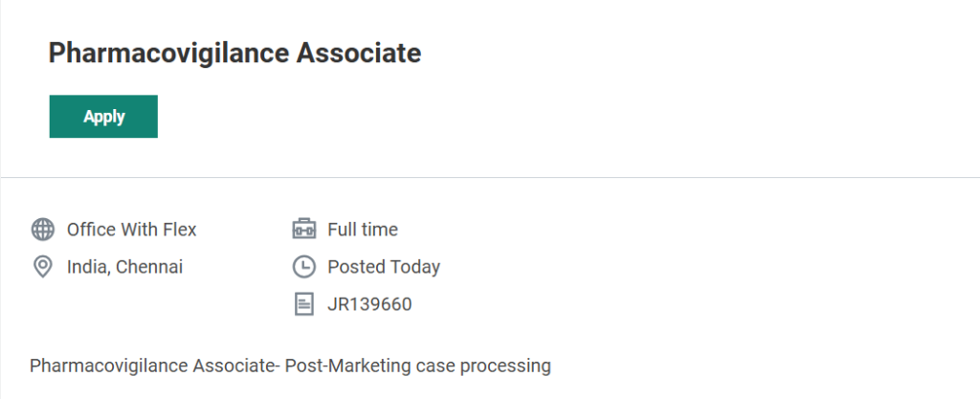Image resolution: width=980 pixels, height=399 pixels.
Task: Click the Pharmacovigilance Associate job title heading
Action: 234,54
